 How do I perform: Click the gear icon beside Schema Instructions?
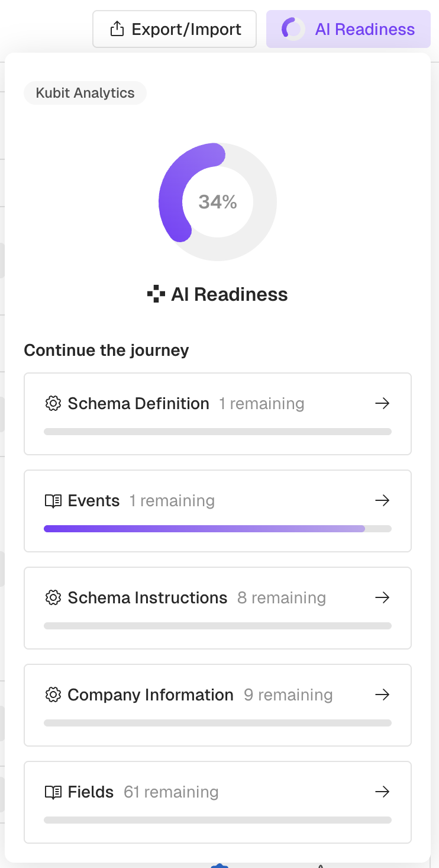coord(53,598)
